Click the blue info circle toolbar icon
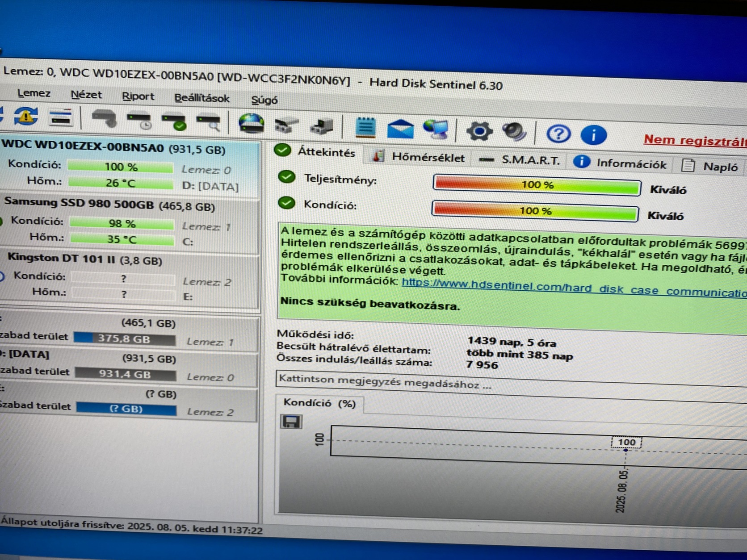 [x=593, y=135]
